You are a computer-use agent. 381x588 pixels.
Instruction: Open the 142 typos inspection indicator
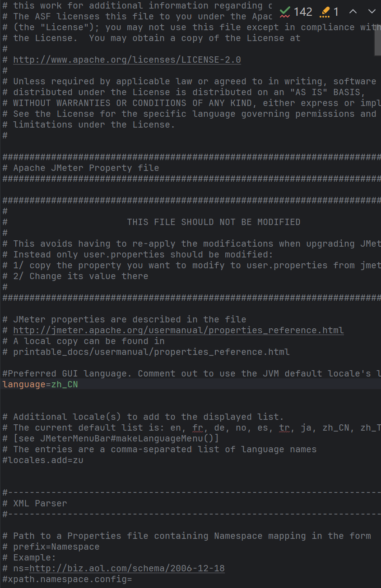coord(296,12)
